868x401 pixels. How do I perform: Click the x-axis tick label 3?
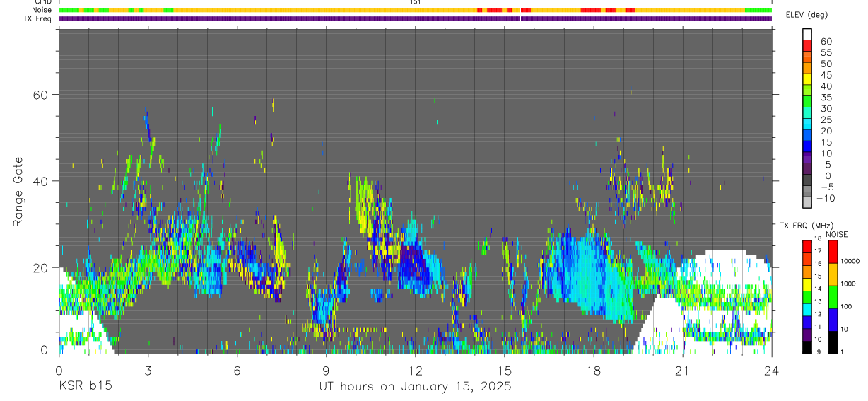tap(148, 370)
